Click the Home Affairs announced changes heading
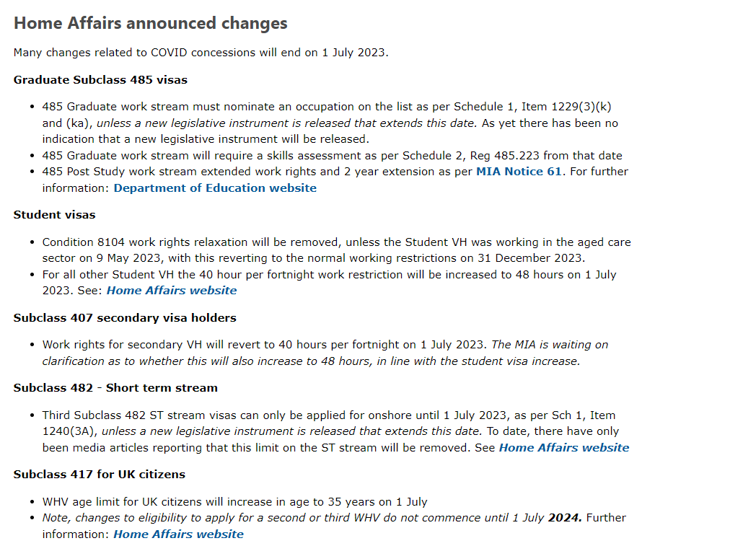The width and height of the screenshot is (756, 546). 151,23
